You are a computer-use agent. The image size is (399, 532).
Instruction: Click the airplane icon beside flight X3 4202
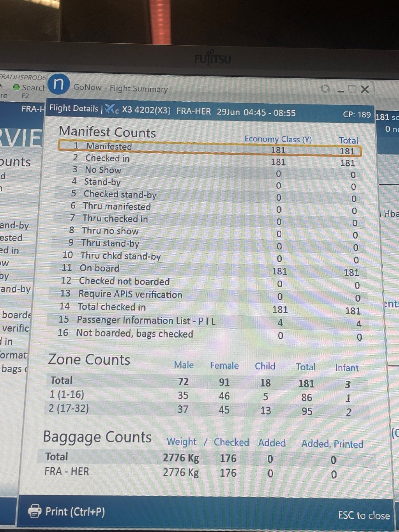pos(111,109)
